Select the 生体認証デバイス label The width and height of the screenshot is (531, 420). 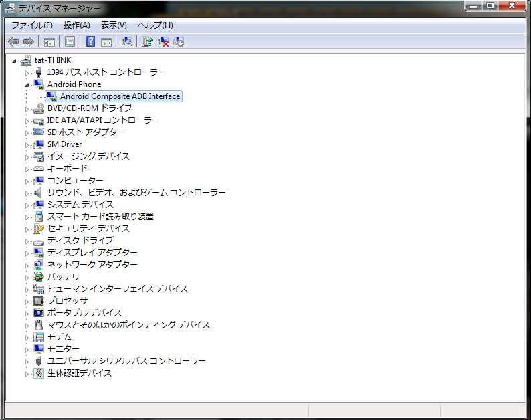click(80, 373)
